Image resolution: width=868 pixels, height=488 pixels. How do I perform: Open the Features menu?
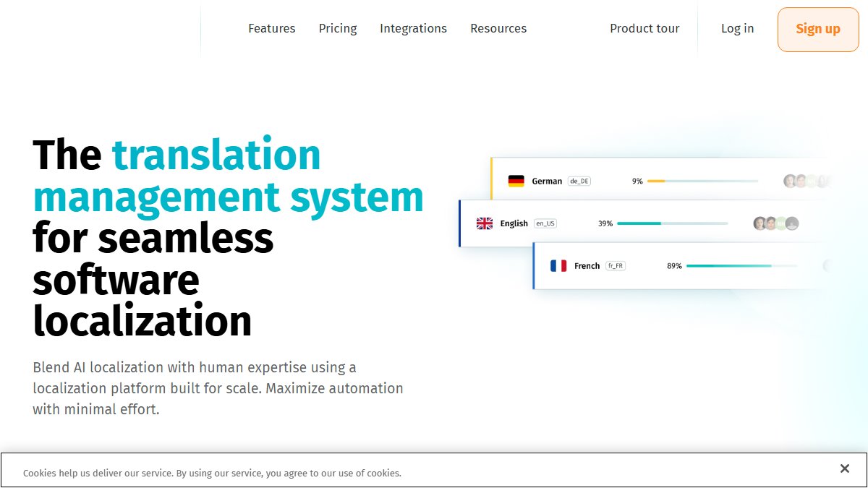pyautogui.click(x=272, y=29)
